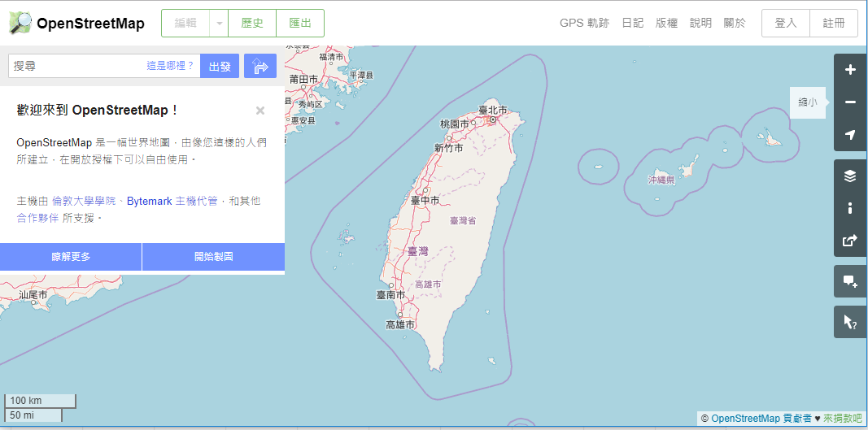This screenshot has height=430, width=868.
Task: Click the 出發 search button
Action: [x=220, y=67]
